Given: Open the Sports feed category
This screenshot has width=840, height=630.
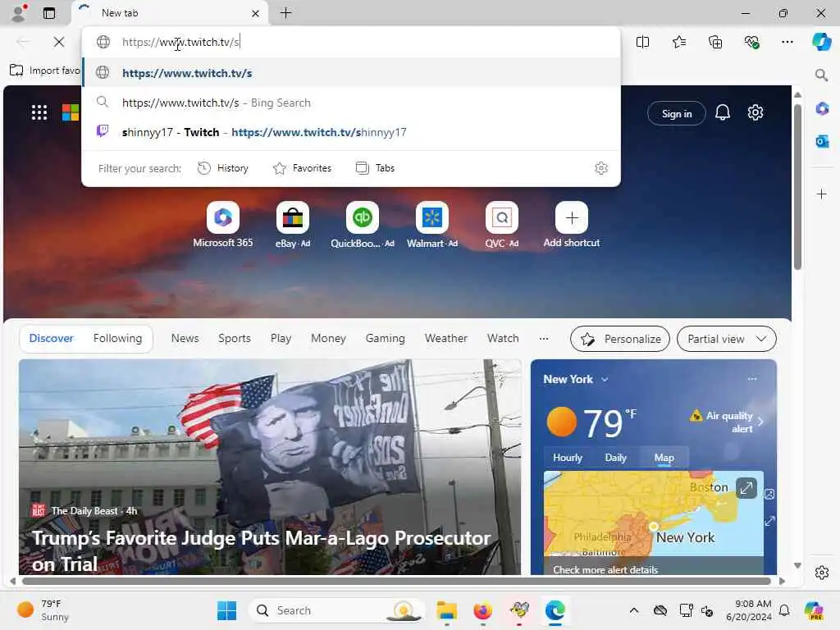Looking at the screenshot, I should [x=234, y=339].
